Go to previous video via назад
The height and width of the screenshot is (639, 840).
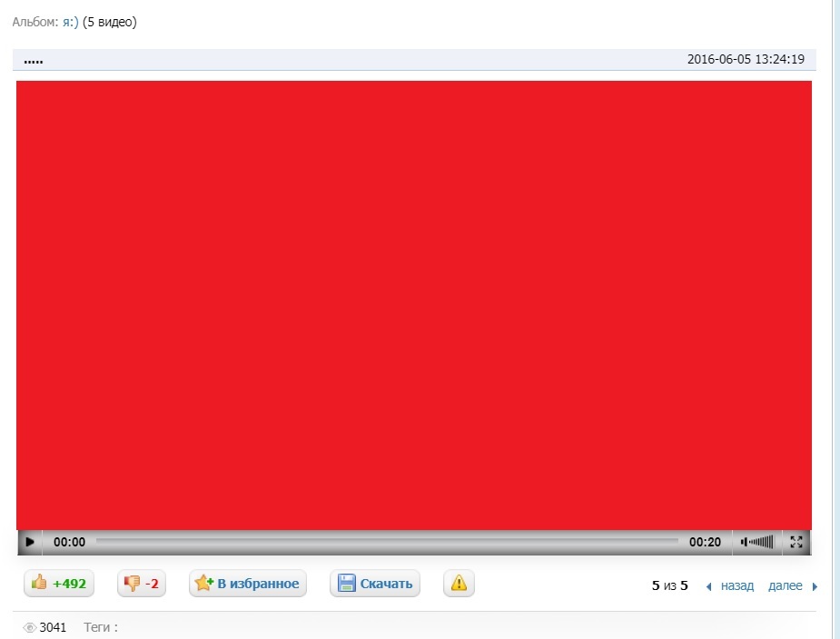[x=737, y=586]
